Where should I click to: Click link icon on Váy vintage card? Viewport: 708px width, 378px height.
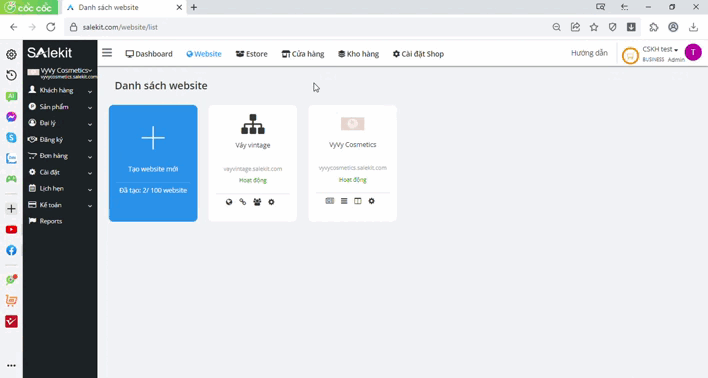click(x=243, y=202)
